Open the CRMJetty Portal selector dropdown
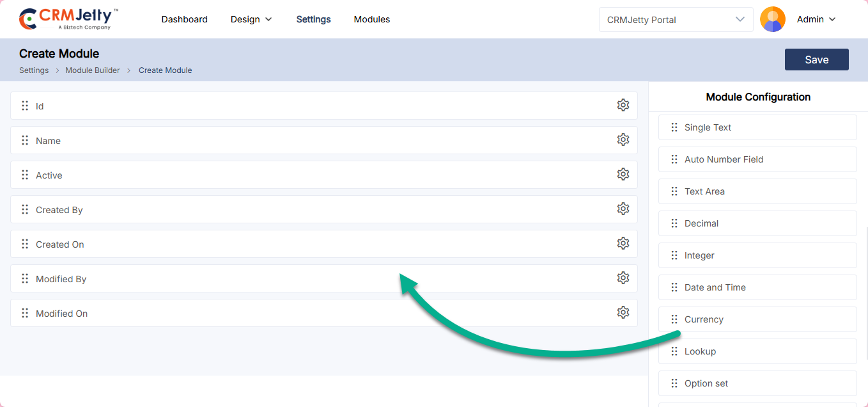868x407 pixels. (676, 19)
